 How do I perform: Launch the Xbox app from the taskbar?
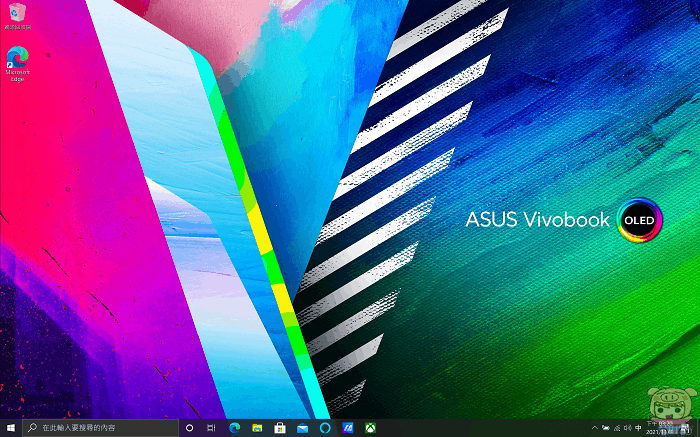[370, 428]
